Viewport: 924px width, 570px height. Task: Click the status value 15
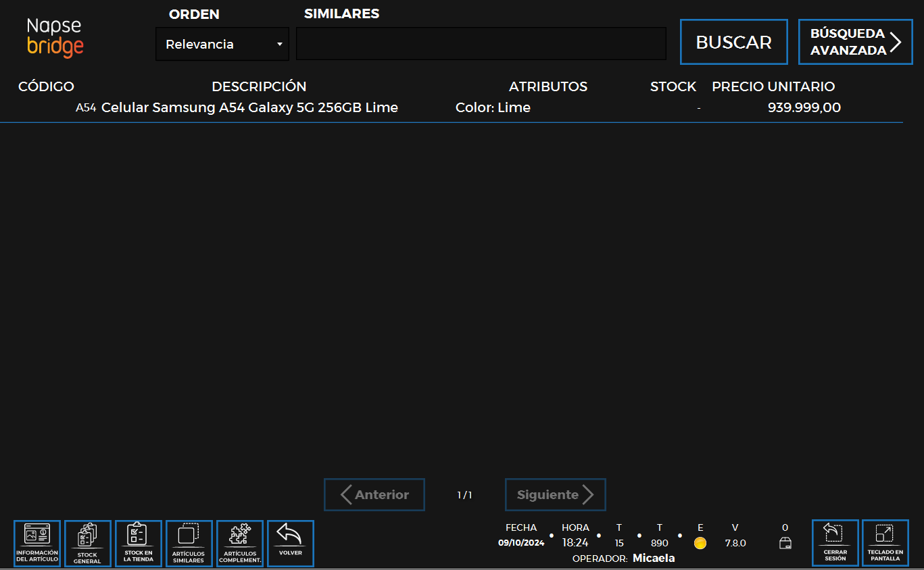[x=619, y=543]
